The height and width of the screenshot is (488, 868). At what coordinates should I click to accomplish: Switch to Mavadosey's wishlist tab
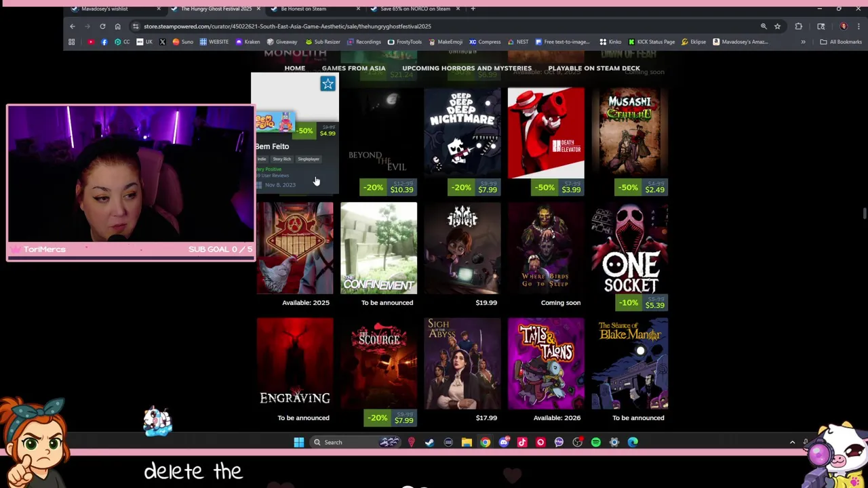click(x=115, y=9)
